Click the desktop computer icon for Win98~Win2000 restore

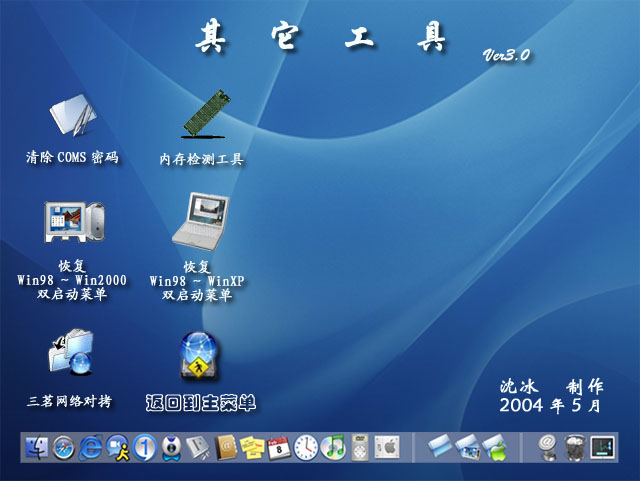tap(74, 222)
